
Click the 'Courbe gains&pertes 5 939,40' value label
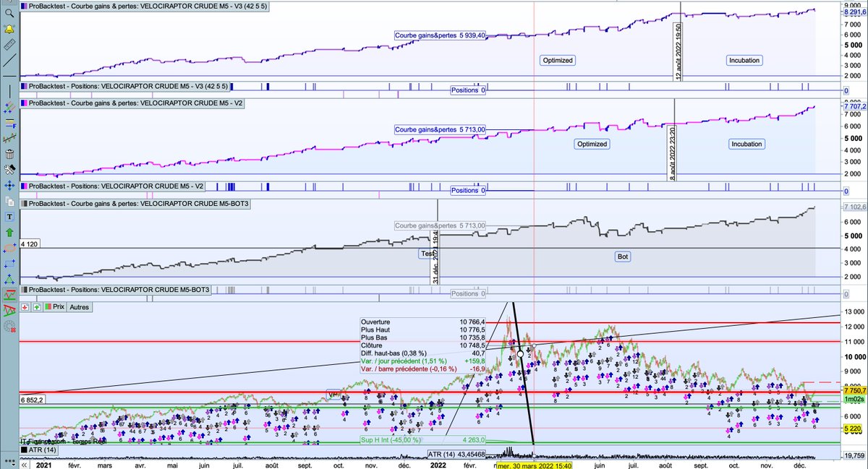click(440, 35)
